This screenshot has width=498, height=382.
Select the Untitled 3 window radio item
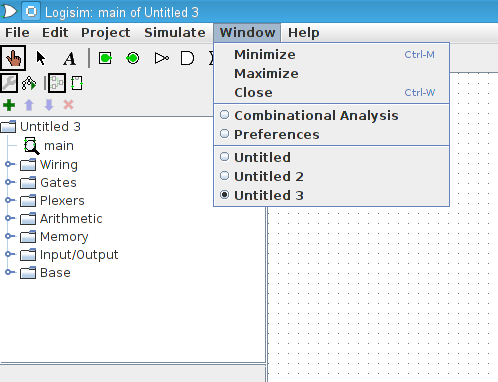(331, 195)
